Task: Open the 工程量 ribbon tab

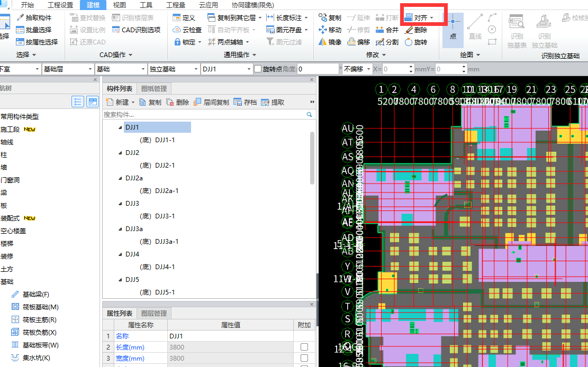Action: tap(176, 5)
